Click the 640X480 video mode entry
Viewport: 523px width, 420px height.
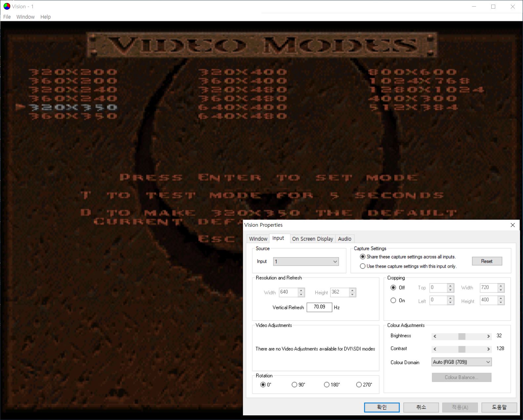click(242, 116)
